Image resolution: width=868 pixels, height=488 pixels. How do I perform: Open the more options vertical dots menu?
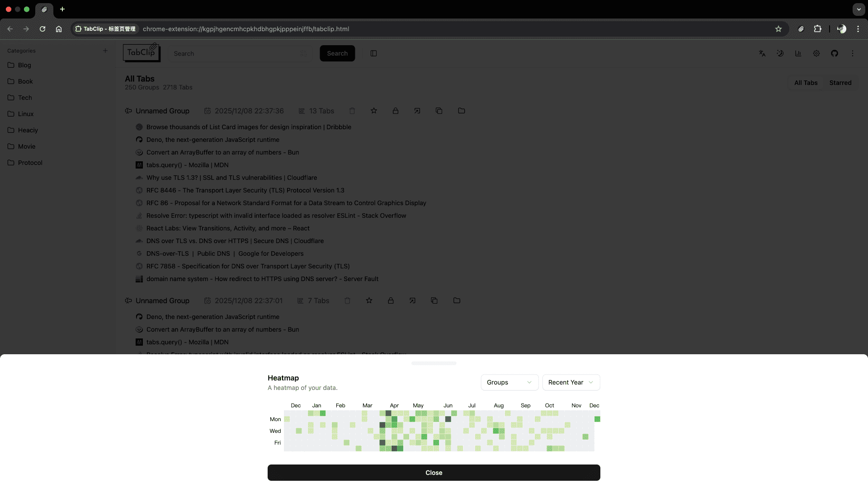pyautogui.click(x=853, y=53)
